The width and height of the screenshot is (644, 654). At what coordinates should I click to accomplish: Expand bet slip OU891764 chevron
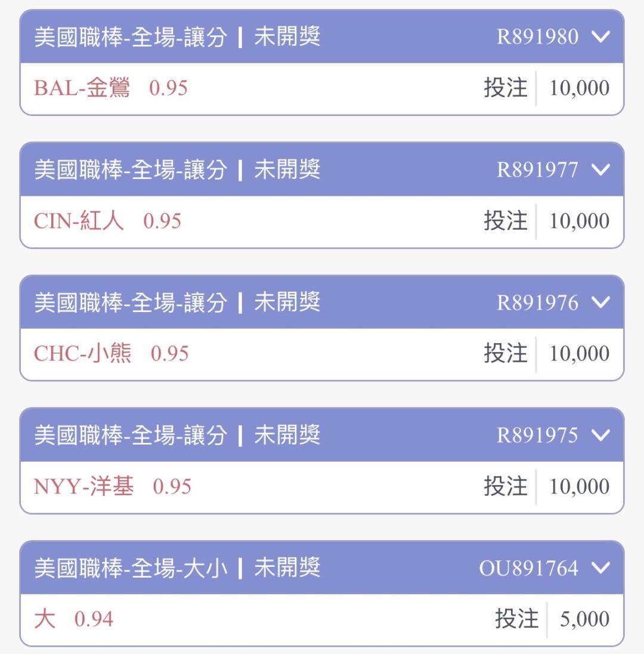[x=600, y=568]
